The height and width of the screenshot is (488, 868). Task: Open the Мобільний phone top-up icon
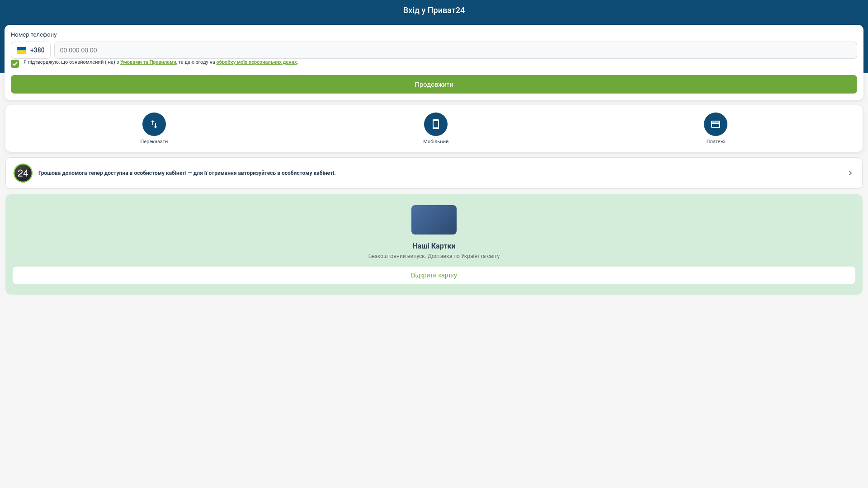point(435,124)
